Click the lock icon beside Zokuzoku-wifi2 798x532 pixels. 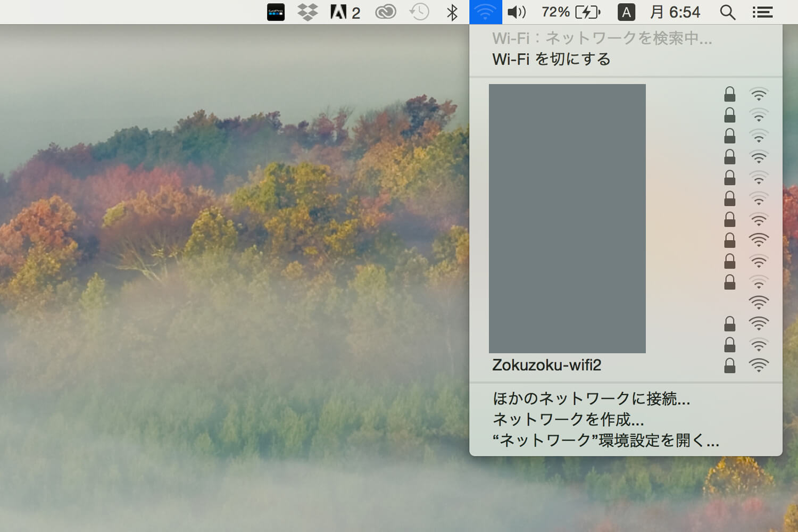pos(729,365)
